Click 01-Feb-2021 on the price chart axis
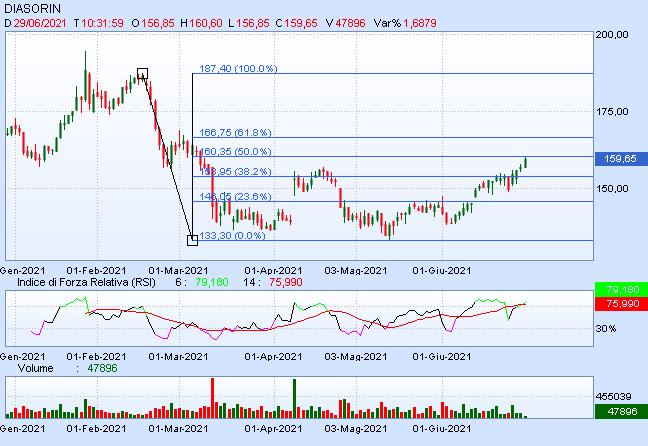Screen dimensions: 648x446 96,271
